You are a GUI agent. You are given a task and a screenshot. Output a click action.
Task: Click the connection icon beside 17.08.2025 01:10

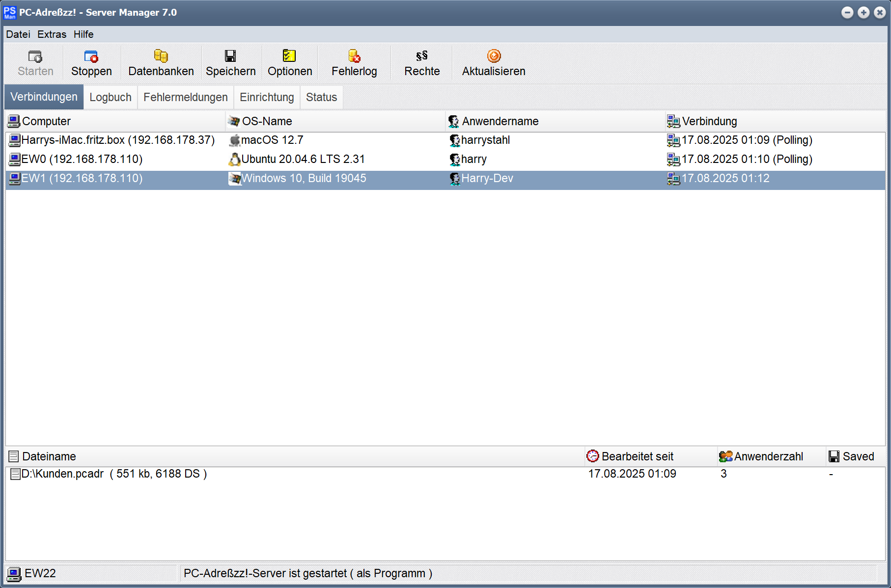coord(673,160)
